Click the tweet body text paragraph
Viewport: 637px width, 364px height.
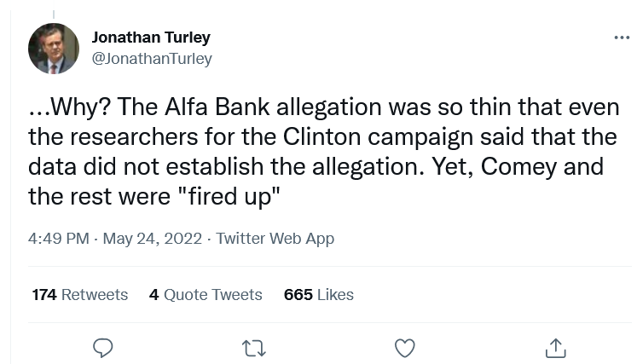pos(324,152)
